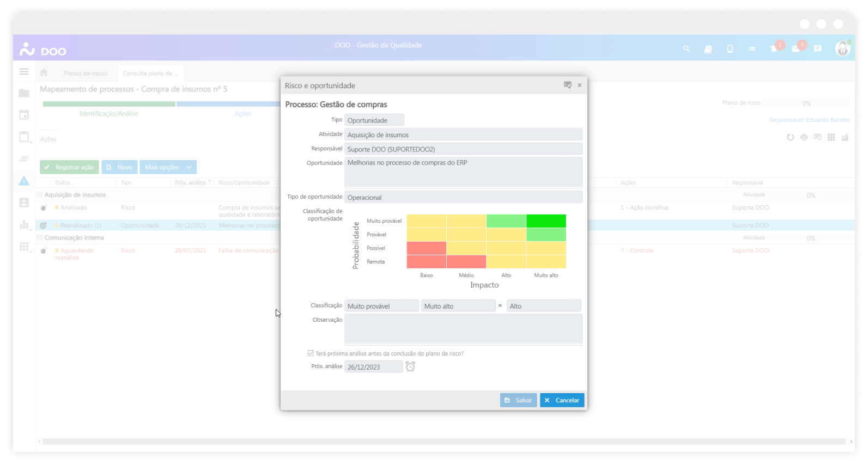The width and height of the screenshot is (868, 465).
Task: Click the mobile device icon in the header
Action: [x=730, y=49]
